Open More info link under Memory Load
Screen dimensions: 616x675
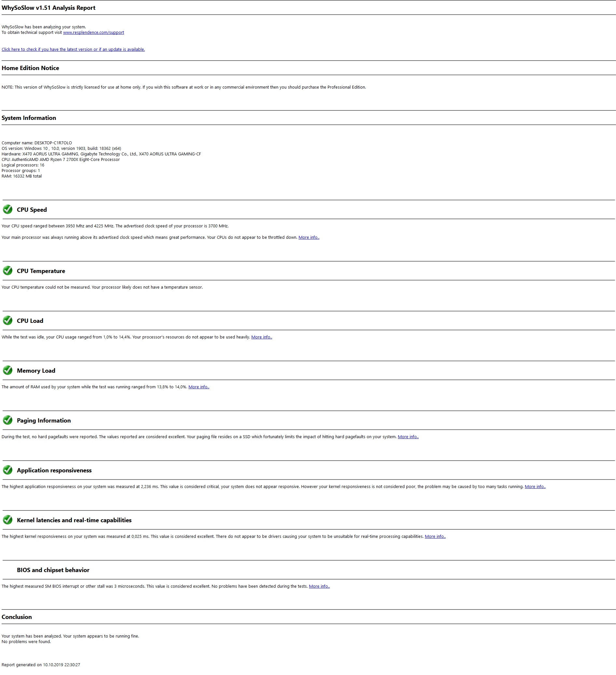pyautogui.click(x=199, y=387)
